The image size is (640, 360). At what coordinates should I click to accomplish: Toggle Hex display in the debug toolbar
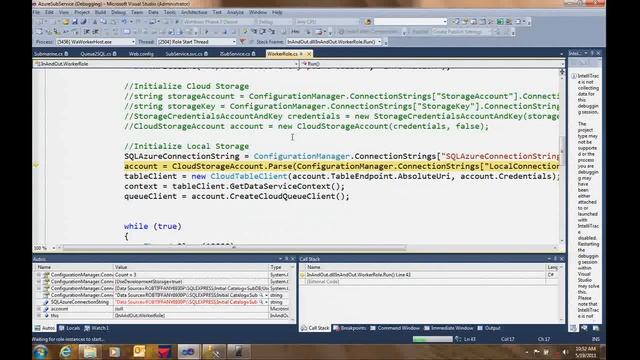pyautogui.click(x=295, y=31)
